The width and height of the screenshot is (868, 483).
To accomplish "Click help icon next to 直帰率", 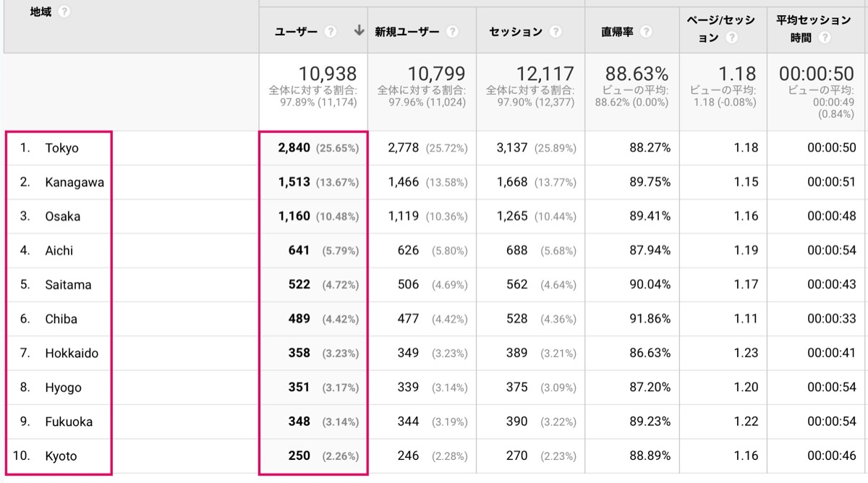I will click(646, 32).
